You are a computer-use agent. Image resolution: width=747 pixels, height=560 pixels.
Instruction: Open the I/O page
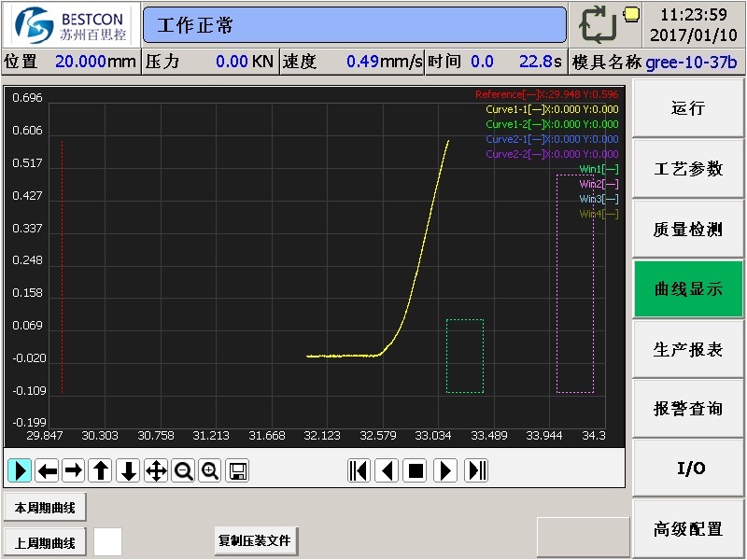(x=688, y=469)
